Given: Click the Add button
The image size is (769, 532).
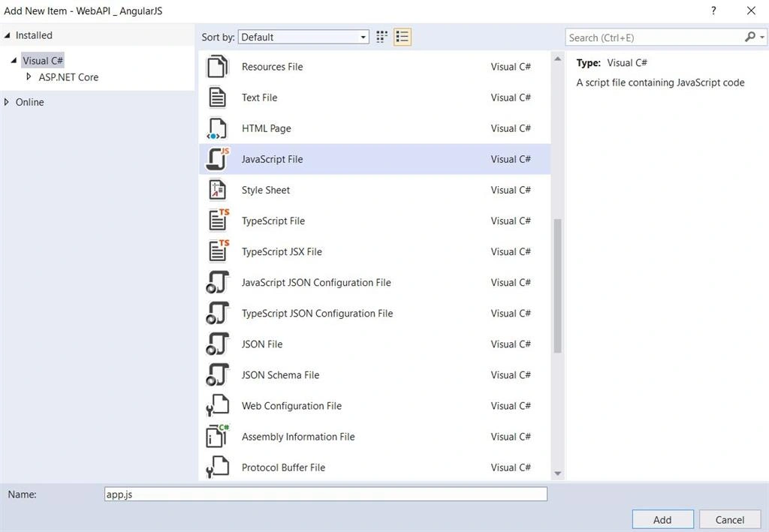Looking at the screenshot, I should click(x=662, y=520).
